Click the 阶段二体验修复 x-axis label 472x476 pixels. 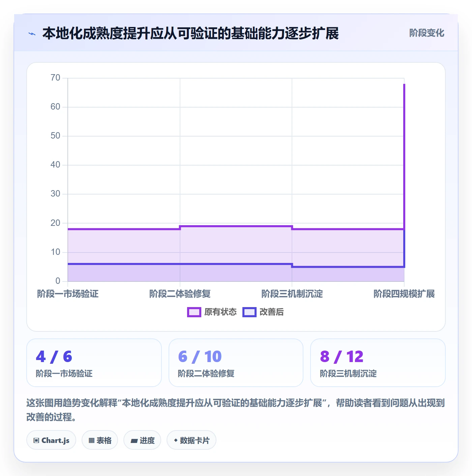[x=180, y=294]
